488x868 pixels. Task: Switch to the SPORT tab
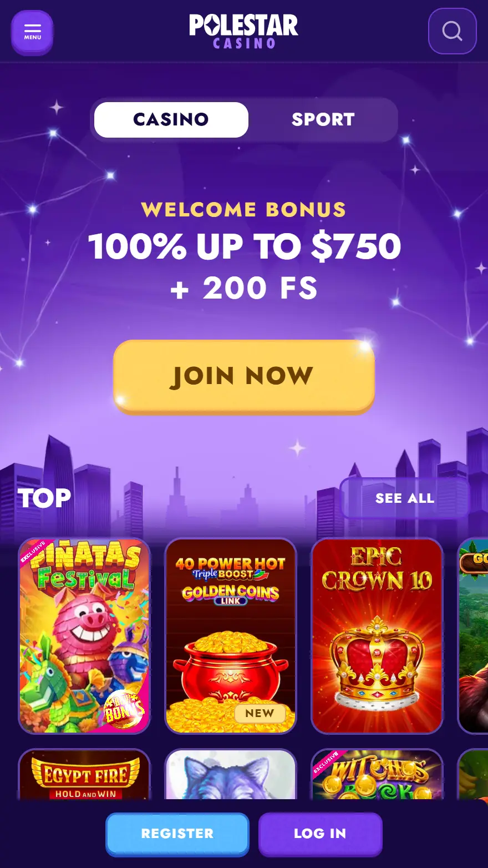(x=323, y=119)
